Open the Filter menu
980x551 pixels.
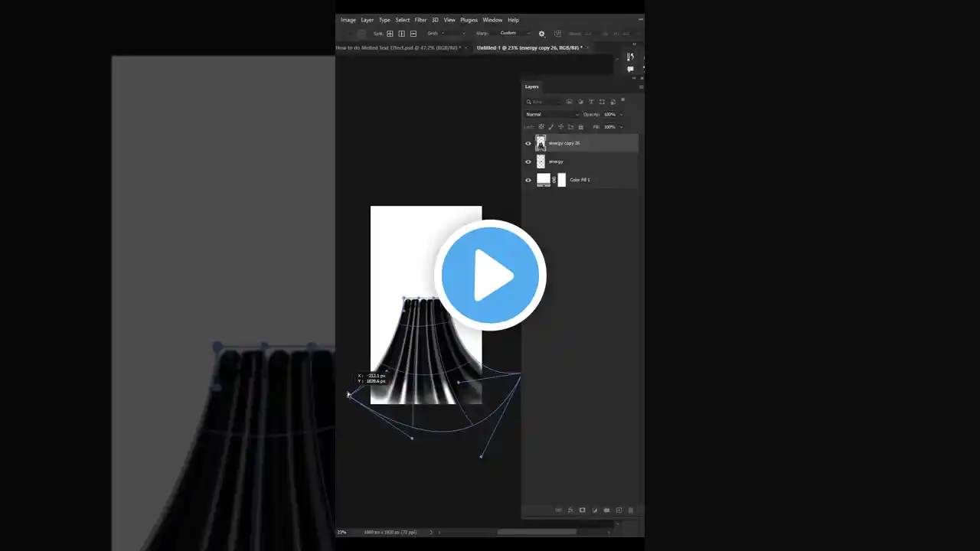point(420,20)
